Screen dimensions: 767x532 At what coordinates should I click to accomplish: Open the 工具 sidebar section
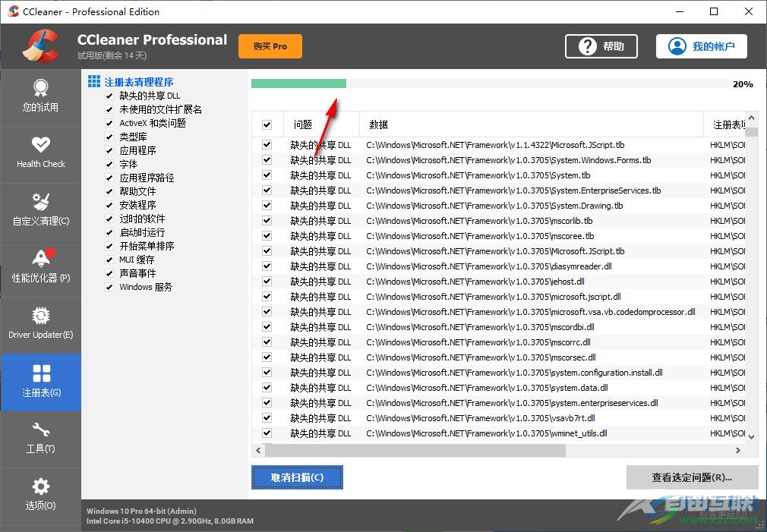pyautogui.click(x=41, y=439)
